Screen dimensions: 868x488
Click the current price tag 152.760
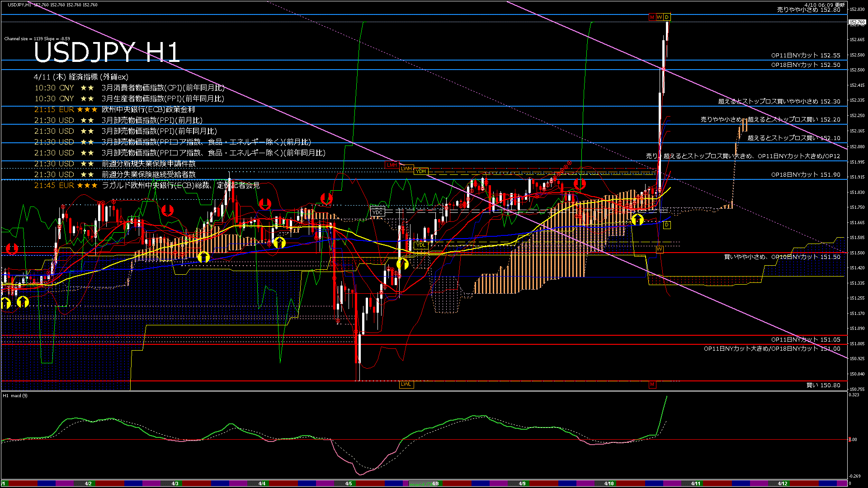[857, 22]
